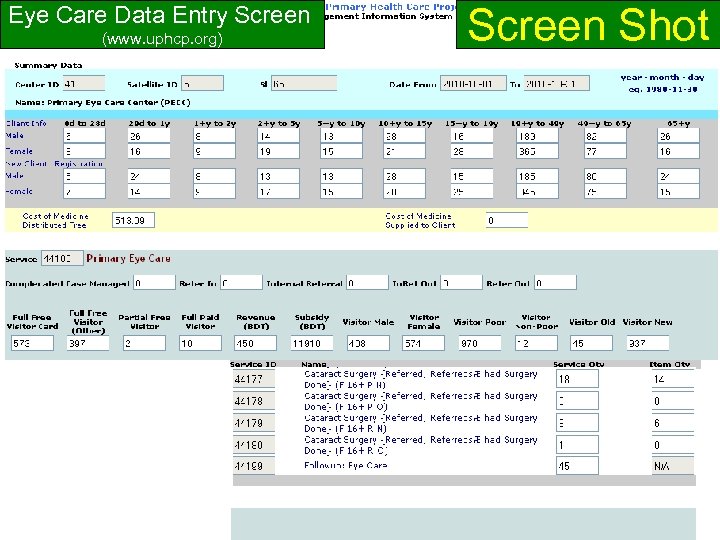Click the Service code field showing 44100
Screen dimensions: 720x540
click(63, 259)
